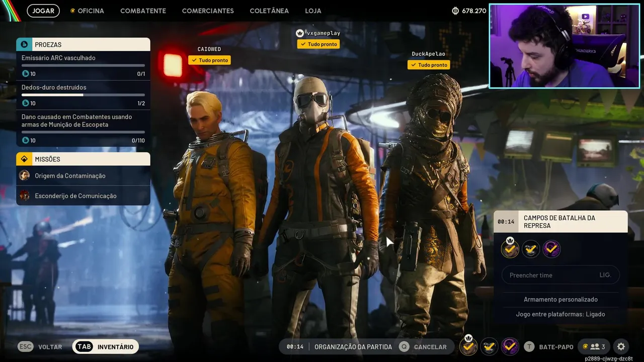Open the COMBATENTE tab
This screenshot has width=644, height=362.
143,11
